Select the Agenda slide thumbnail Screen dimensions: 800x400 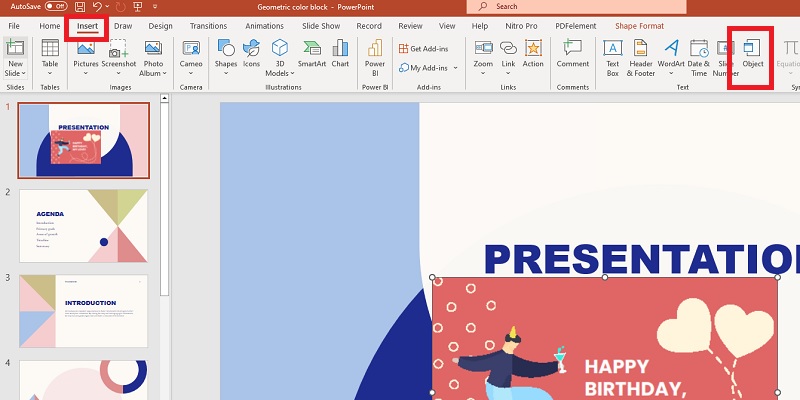click(84, 226)
